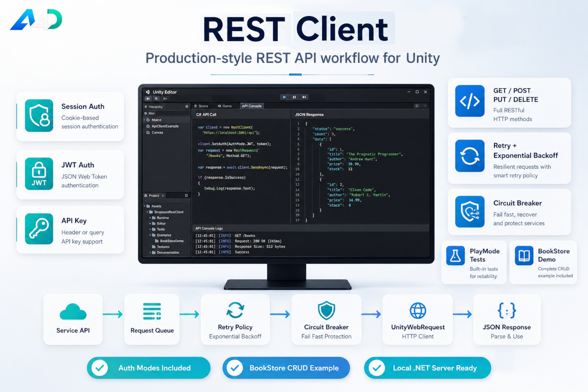This screenshot has width=588, height=392.
Task: Click the Retry Exponential Backoff refresh icon
Action: click(x=470, y=156)
